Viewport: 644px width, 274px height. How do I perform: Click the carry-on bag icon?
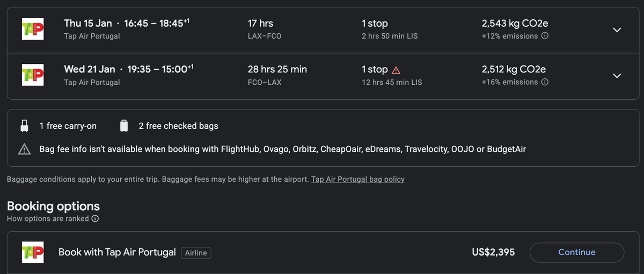24,126
